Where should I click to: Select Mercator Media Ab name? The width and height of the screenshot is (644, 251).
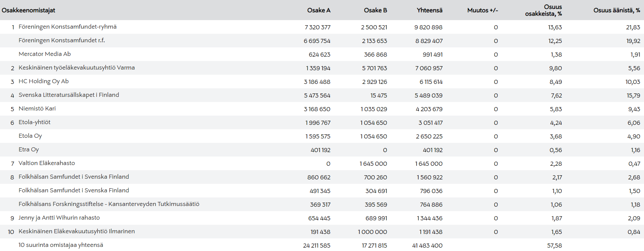point(45,54)
